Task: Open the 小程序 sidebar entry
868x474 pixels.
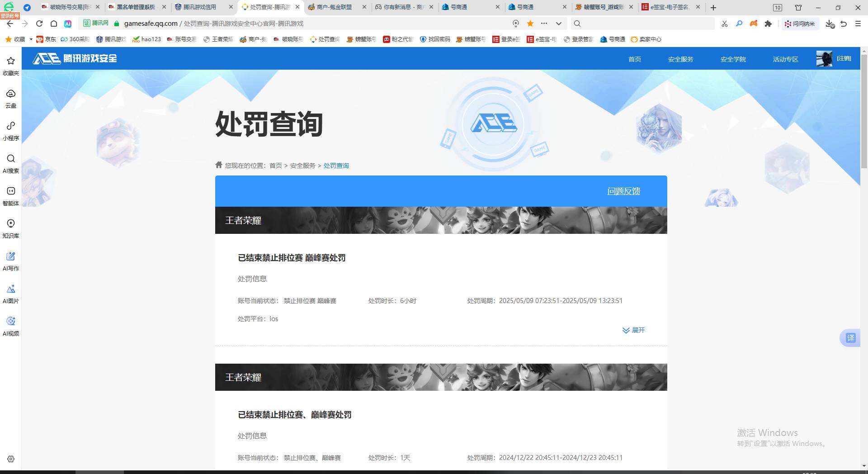Action: 10,131
